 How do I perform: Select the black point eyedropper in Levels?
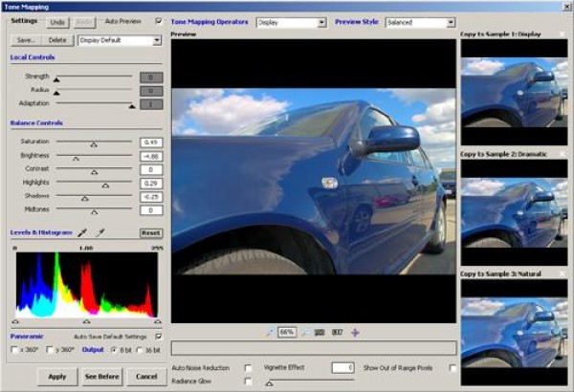[82, 232]
